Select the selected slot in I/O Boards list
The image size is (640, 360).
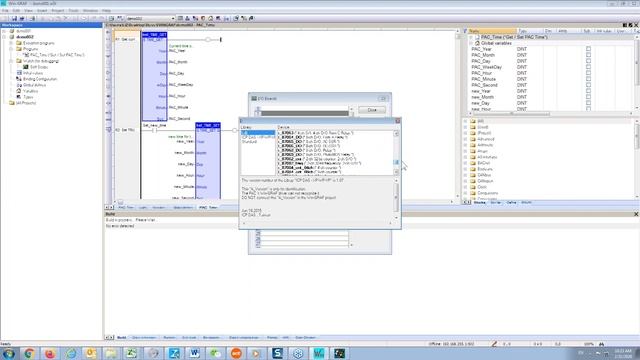tap(305, 113)
